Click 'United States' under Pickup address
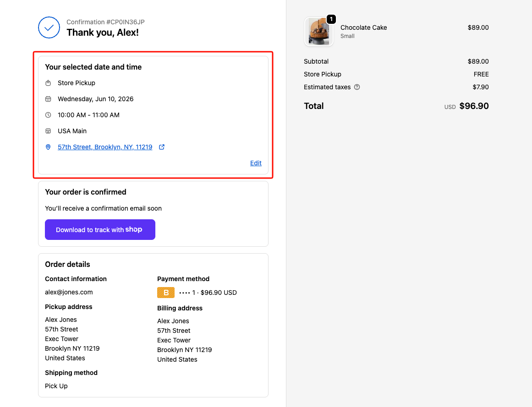The height and width of the screenshot is (407, 532). click(65, 358)
